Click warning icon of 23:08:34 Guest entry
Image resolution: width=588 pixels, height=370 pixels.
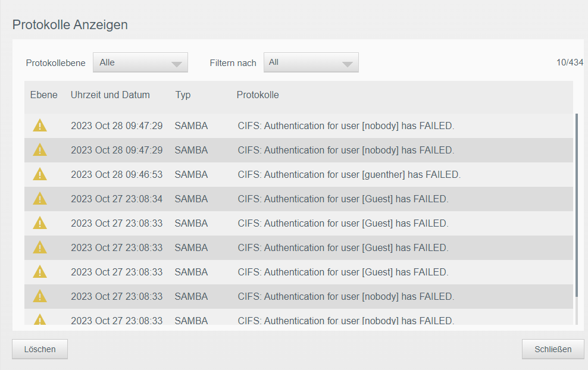39,199
